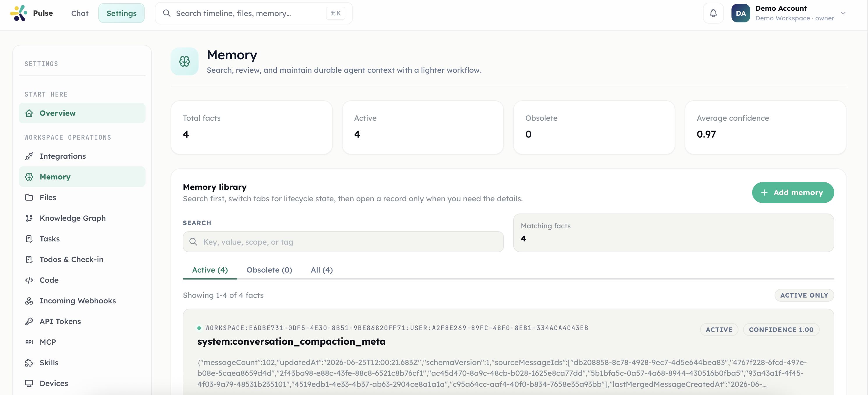The width and height of the screenshot is (868, 395).
Task: Switch to the Active (4) tab
Action: point(210,270)
